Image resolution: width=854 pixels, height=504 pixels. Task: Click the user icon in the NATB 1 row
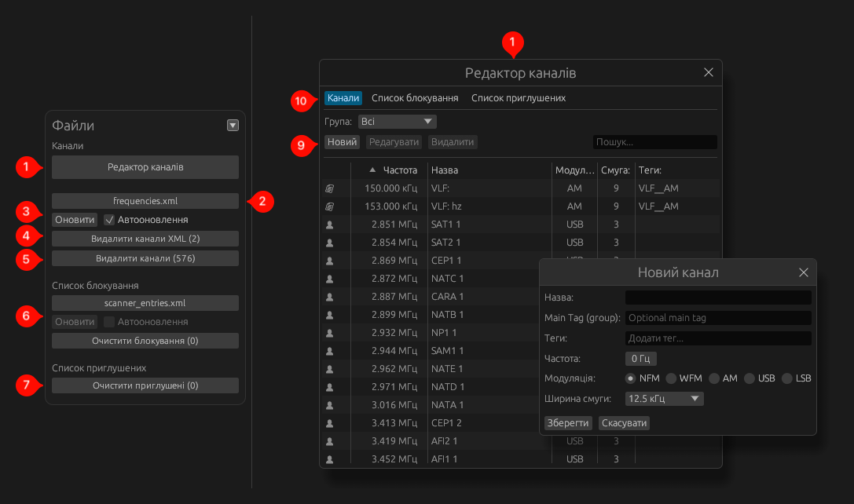pyautogui.click(x=329, y=315)
